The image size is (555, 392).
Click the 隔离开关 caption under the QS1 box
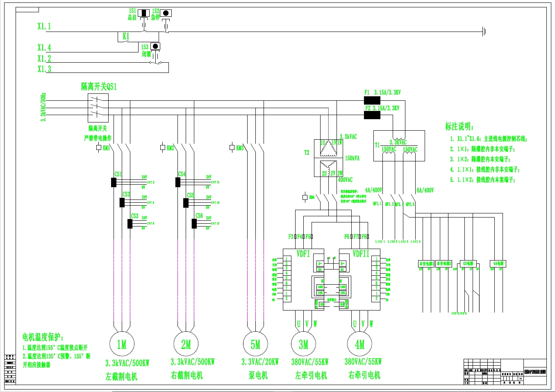pos(98,129)
